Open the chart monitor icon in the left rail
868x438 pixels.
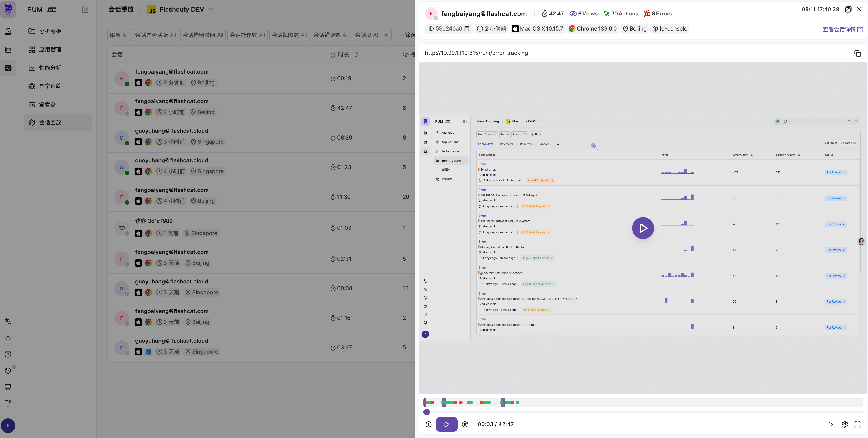[8, 50]
